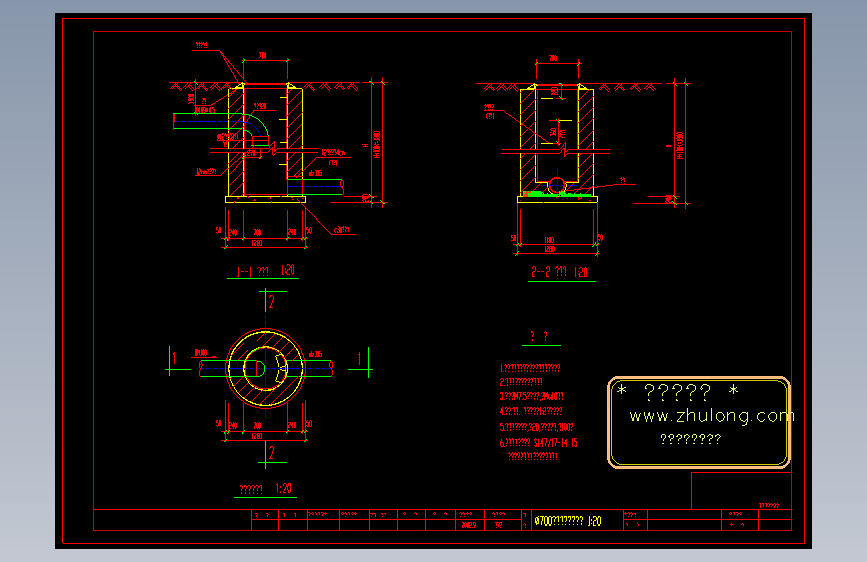This screenshot has width=867, height=562.
Task: Click the plan view title reading "?????? 1:20"
Action: [x=265, y=489]
